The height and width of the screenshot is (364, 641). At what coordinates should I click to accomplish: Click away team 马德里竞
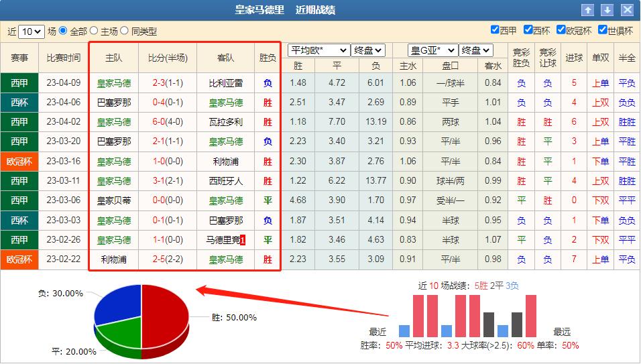223,240
